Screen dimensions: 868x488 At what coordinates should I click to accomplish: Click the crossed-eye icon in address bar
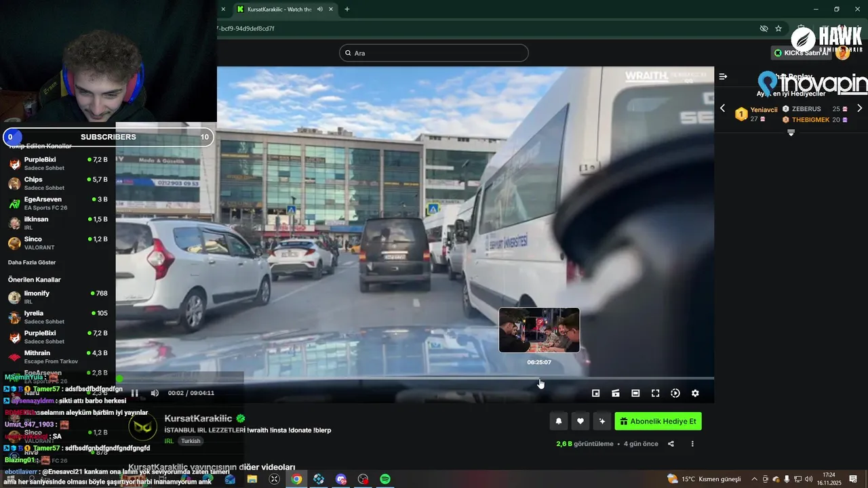(x=764, y=28)
